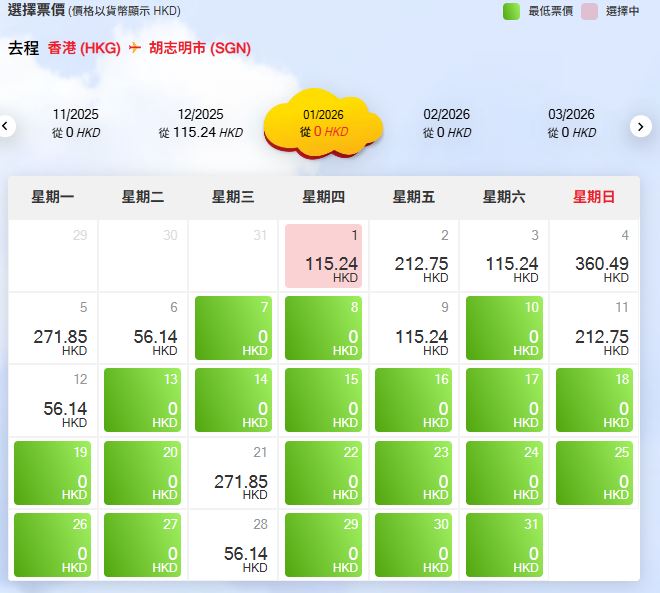Click the Sunday column header in red

click(594, 197)
